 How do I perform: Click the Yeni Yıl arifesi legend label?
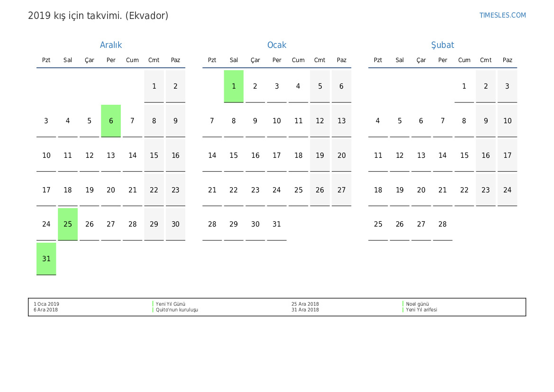coord(421,310)
